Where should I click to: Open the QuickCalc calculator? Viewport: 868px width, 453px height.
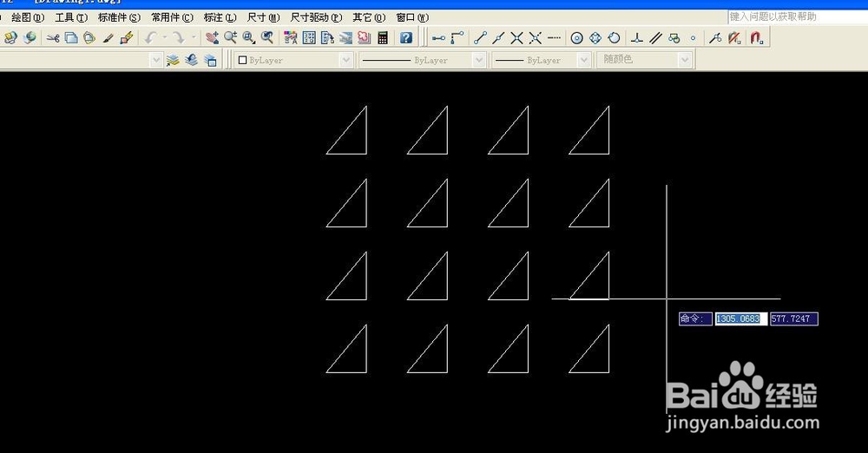[383, 37]
